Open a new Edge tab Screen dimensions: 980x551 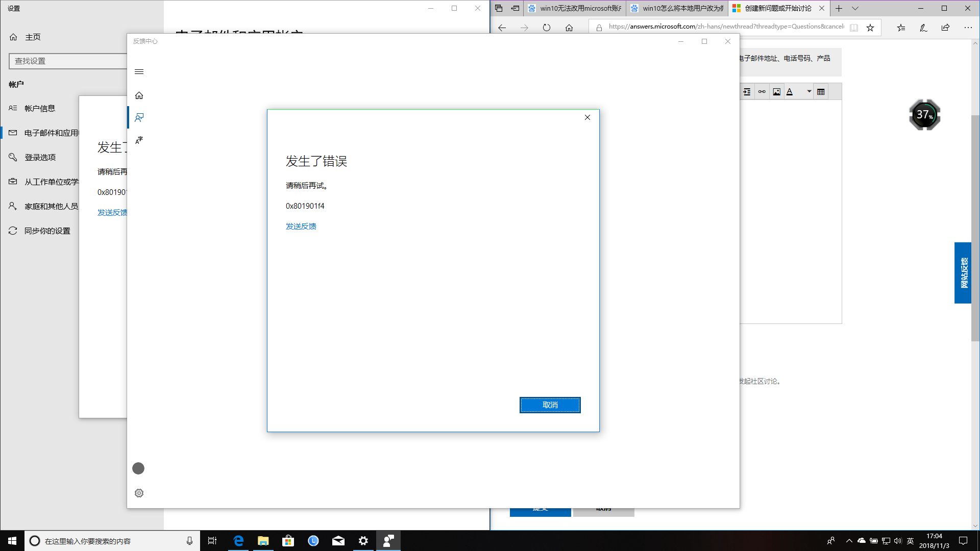pyautogui.click(x=839, y=8)
